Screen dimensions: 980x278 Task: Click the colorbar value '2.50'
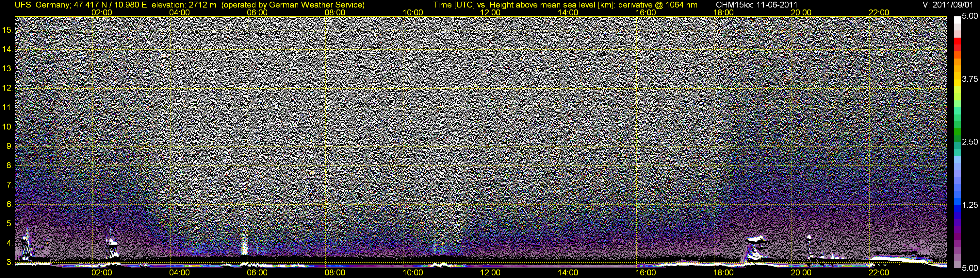(x=970, y=142)
